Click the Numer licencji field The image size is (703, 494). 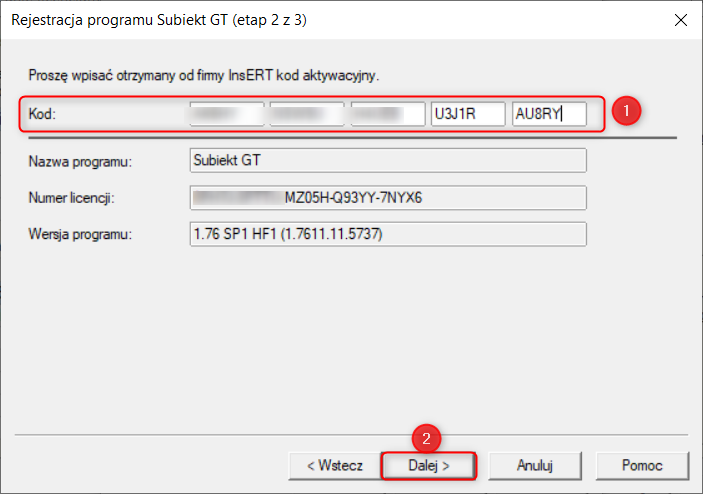click(x=388, y=198)
